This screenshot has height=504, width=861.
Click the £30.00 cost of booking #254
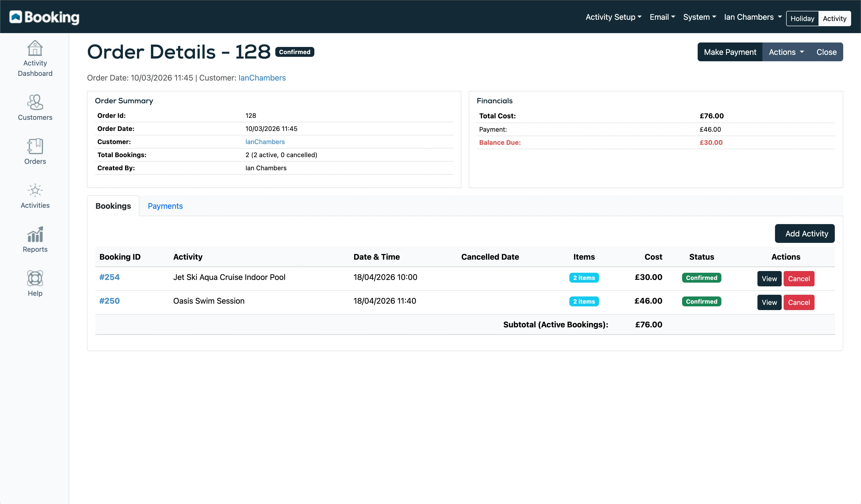click(x=648, y=277)
